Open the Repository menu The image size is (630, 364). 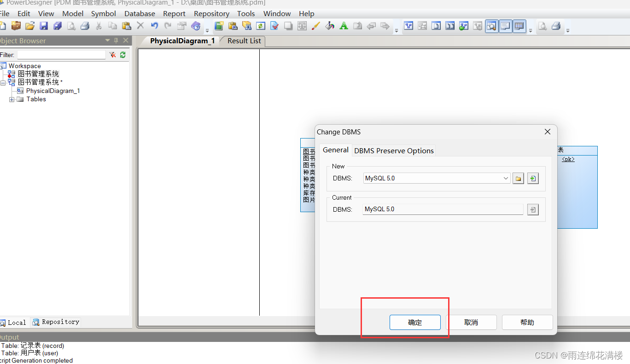click(211, 13)
